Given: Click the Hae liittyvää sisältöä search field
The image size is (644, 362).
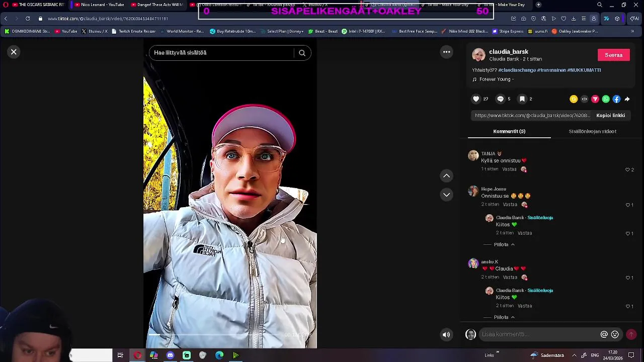Looking at the screenshot, I should pos(221,53).
